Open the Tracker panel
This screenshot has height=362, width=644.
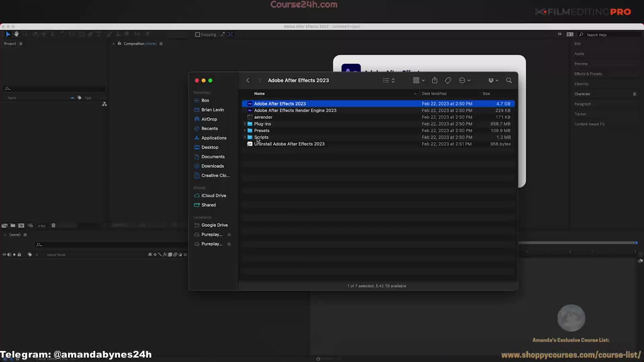tap(581, 114)
